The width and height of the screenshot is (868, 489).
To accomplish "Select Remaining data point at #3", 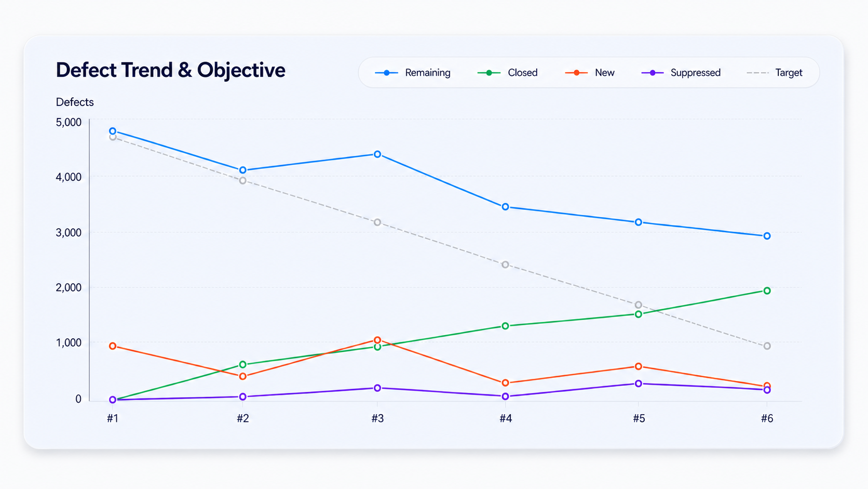I will pos(377,154).
